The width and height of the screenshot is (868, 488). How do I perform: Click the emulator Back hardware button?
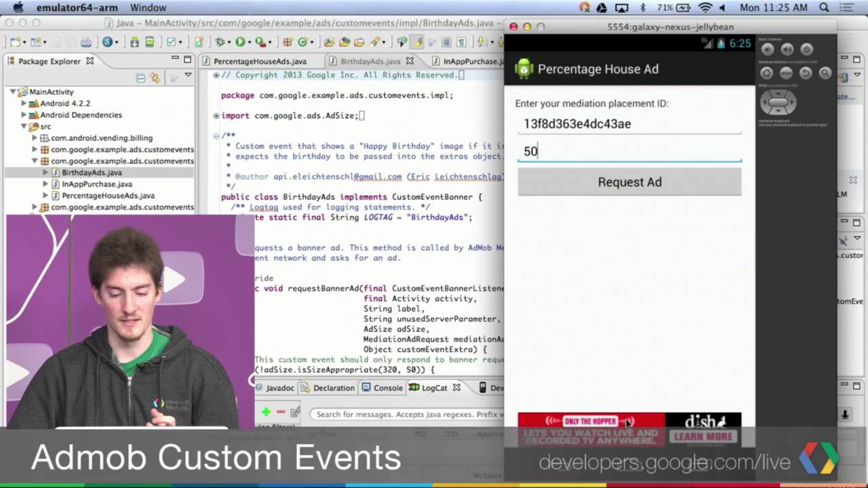coord(806,73)
